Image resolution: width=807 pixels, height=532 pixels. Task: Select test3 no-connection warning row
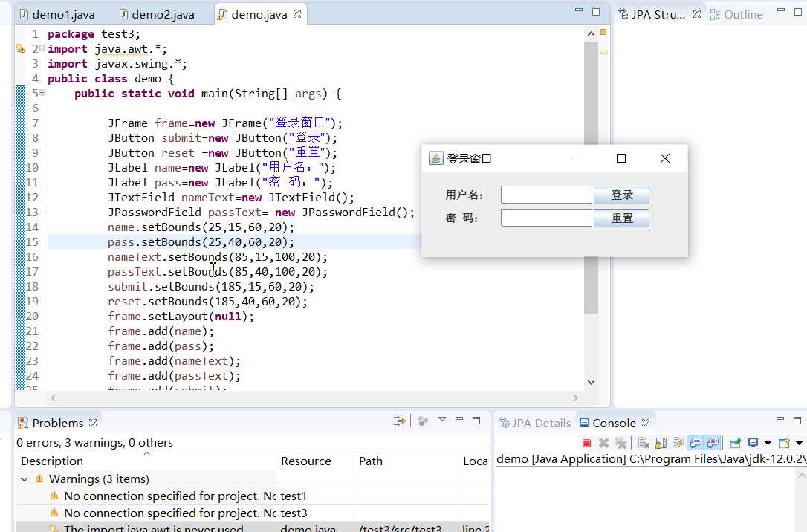coord(252,513)
